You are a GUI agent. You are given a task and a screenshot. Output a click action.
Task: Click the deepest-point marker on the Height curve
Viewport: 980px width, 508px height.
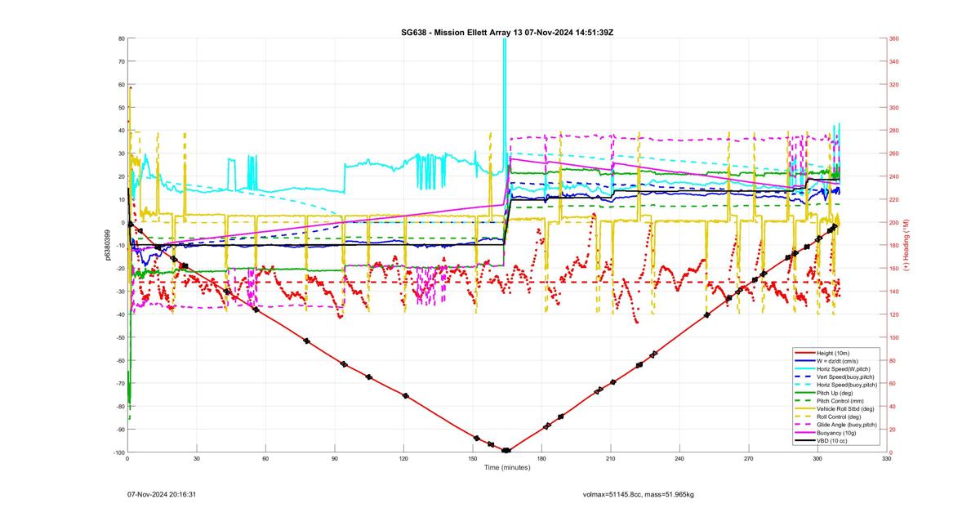tap(506, 451)
